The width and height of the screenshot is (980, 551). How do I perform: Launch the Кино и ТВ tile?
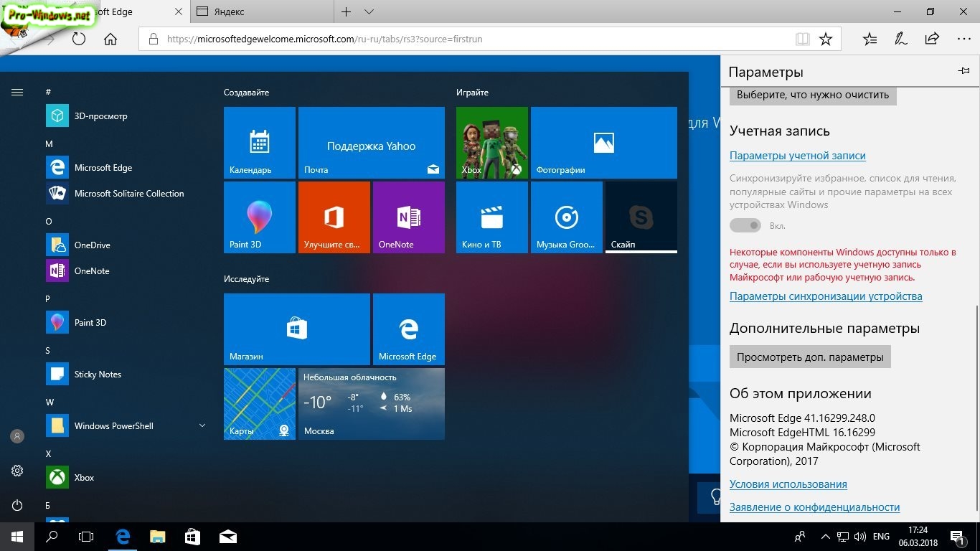click(x=492, y=217)
